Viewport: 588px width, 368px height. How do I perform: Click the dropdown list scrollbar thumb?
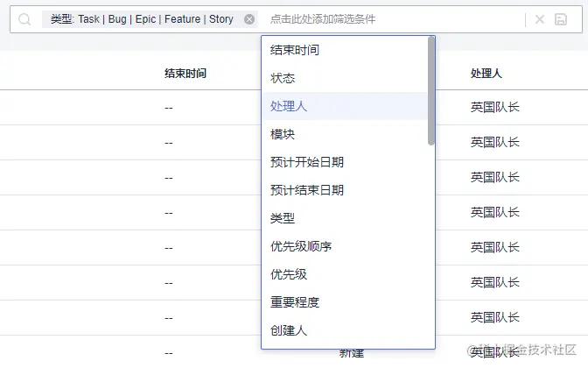coord(430,91)
